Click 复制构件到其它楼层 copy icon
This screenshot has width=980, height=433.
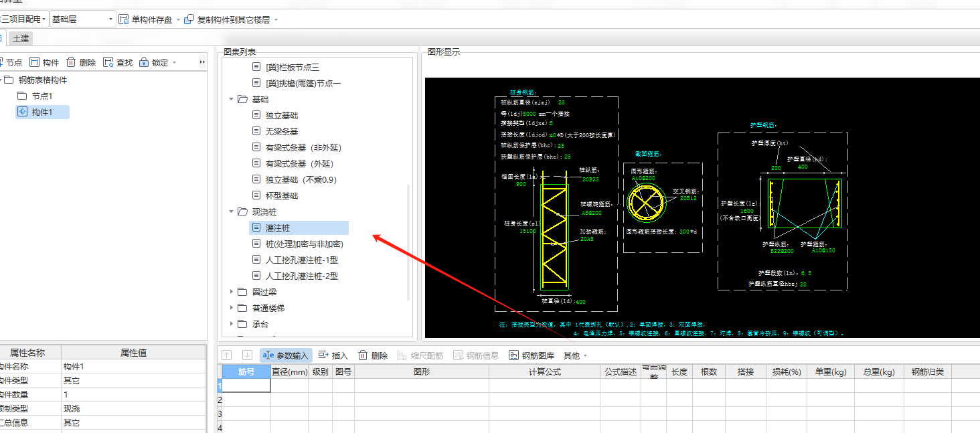click(x=189, y=19)
